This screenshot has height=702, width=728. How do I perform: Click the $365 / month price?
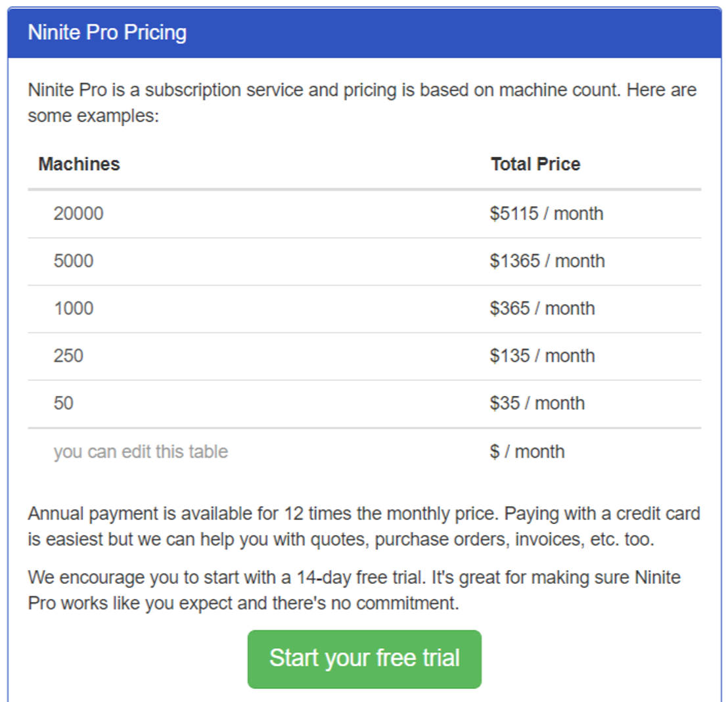(x=542, y=309)
